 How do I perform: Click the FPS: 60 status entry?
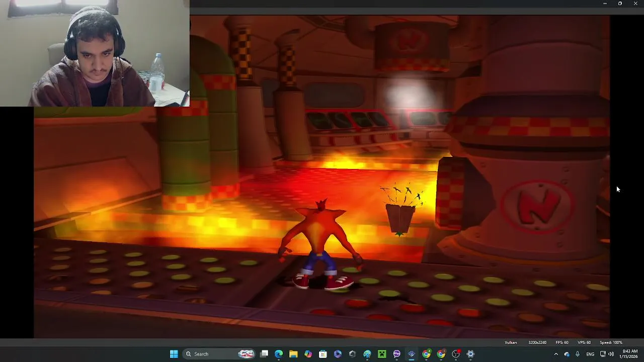(562, 342)
